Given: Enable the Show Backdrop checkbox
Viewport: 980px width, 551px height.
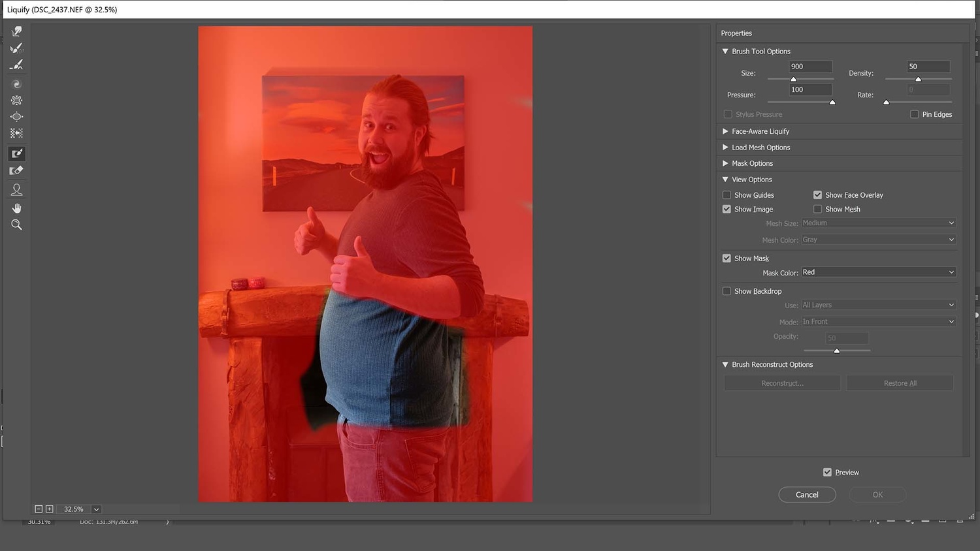Looking at the screenshot, I should (727, 291).
